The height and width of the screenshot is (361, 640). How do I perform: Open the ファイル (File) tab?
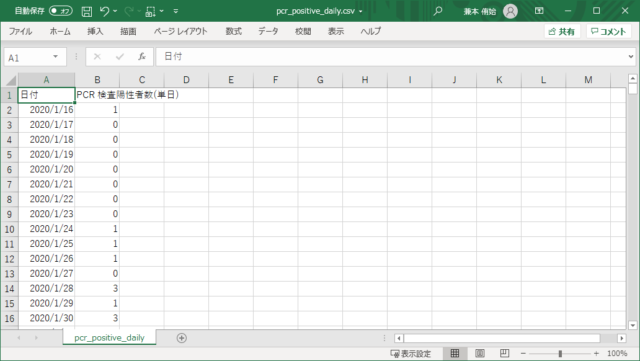click(x=20, y=31)
